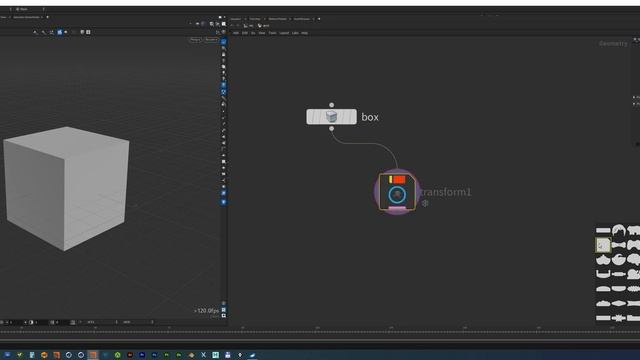
Task: Pick the flat rectangle node shape at palette top-left
Action: (x=603, y=231)
